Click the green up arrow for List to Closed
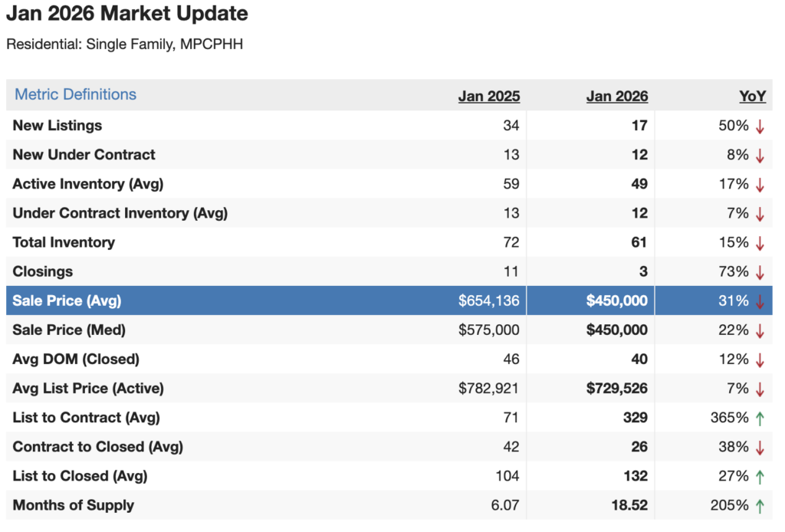Image resolution: width=785 pixels, height=532 pixels. [760, 477]
